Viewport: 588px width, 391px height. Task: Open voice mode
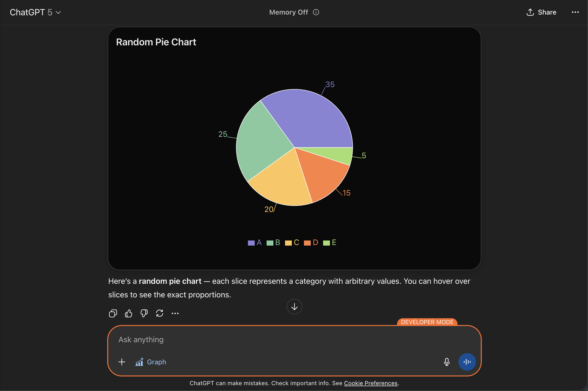(467, 362)
